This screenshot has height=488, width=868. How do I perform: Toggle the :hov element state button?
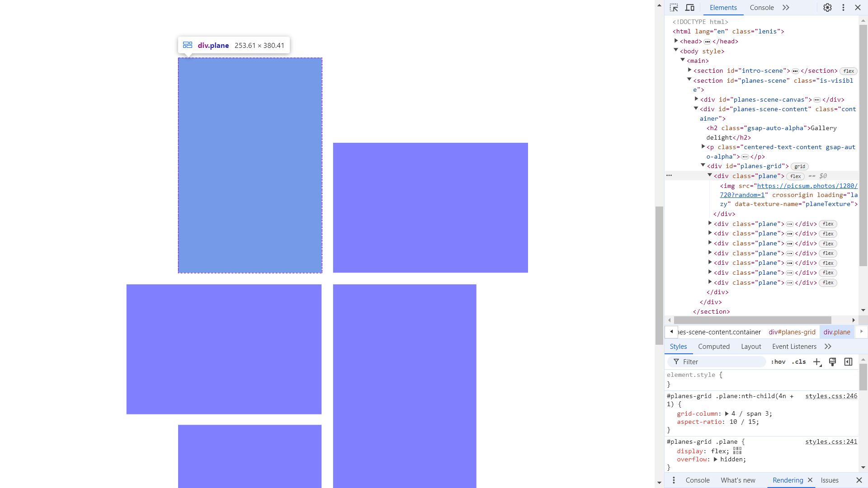tap(778, 362)
